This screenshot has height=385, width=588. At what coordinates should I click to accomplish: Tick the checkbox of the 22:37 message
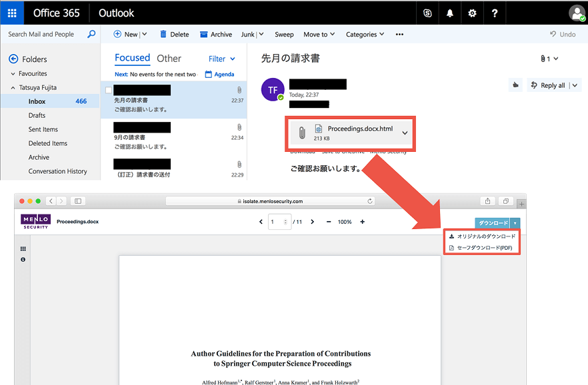point(109,90)
